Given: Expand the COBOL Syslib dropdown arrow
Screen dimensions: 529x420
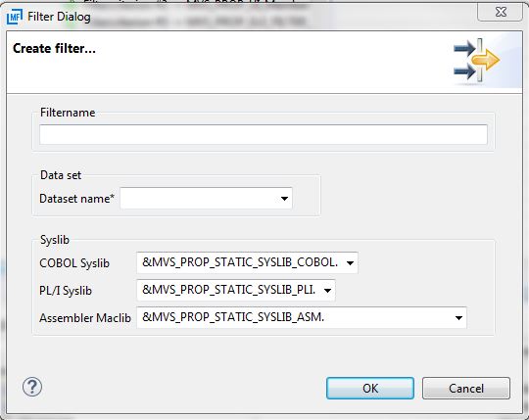Looking at the screenshot, I should [350, 263].
